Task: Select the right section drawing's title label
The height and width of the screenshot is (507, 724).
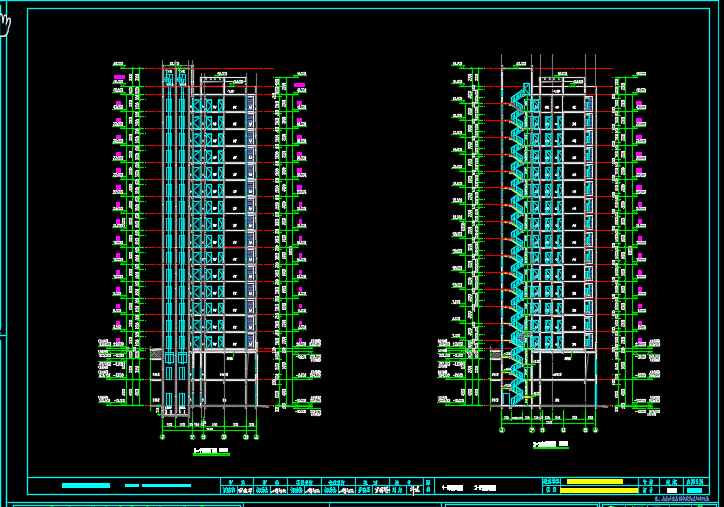Action: (551, 444)
